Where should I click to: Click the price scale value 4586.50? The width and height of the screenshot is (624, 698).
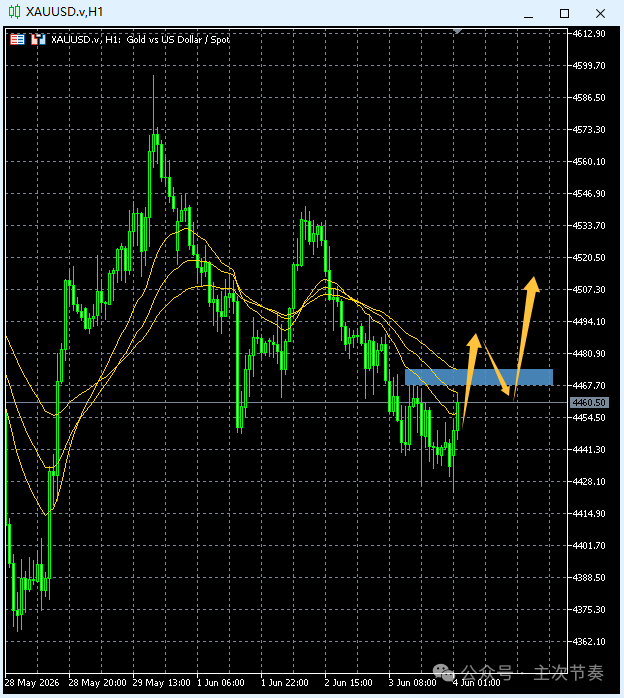(589, 98)
